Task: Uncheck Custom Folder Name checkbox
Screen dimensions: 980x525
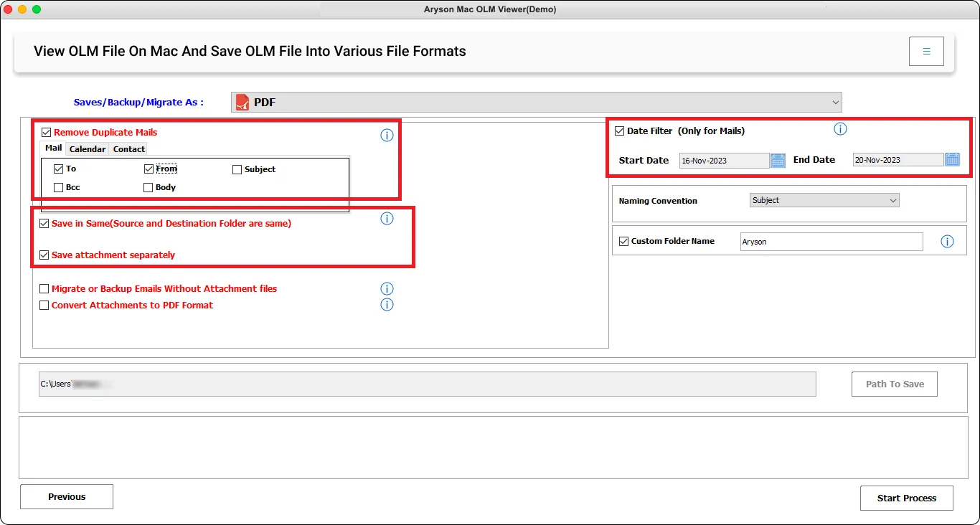Action: [x=623, y=242]
